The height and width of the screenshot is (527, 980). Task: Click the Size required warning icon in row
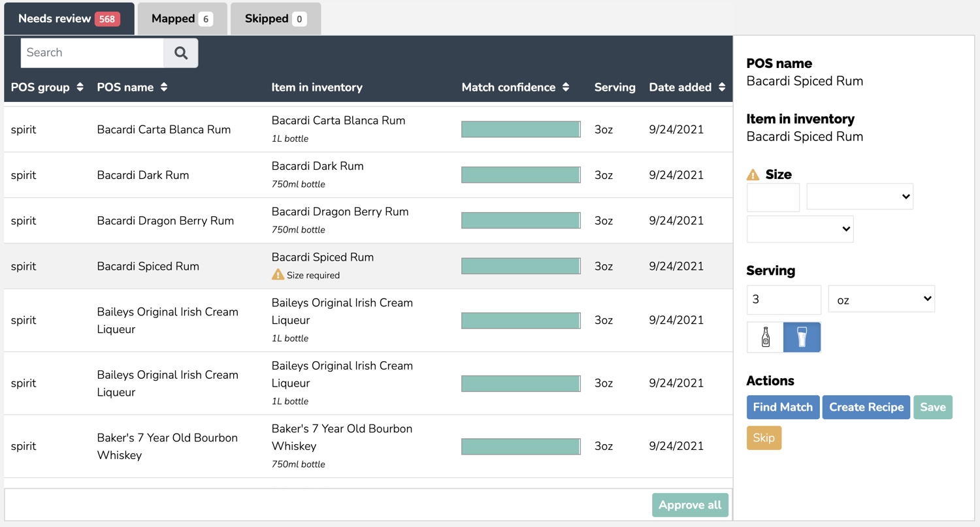(278, 275)
